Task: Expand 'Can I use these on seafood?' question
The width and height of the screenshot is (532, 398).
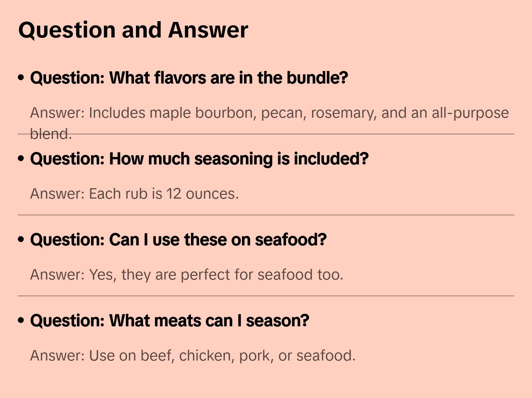Action: pyautogui.click(x=178, y=240)
